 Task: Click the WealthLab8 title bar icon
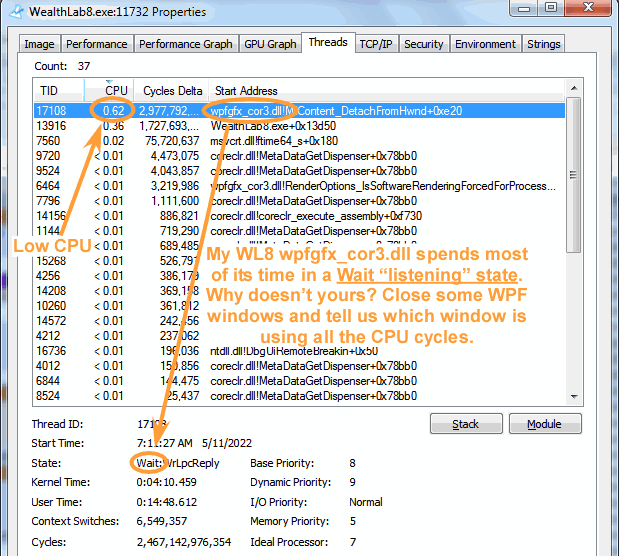(17, 12)
